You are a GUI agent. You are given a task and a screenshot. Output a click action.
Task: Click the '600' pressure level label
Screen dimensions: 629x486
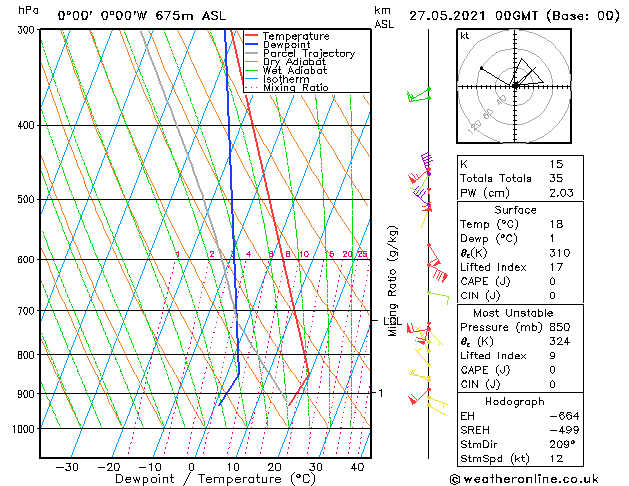(28, 259)
